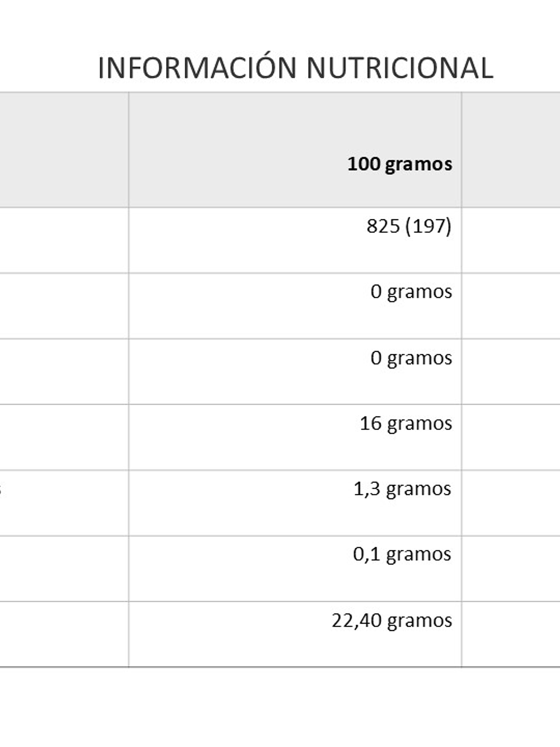Select the cell left of "0,1 gramos"
Image resolution: width=560 pixels, height=747 pixels.
(x=64, y=569)
